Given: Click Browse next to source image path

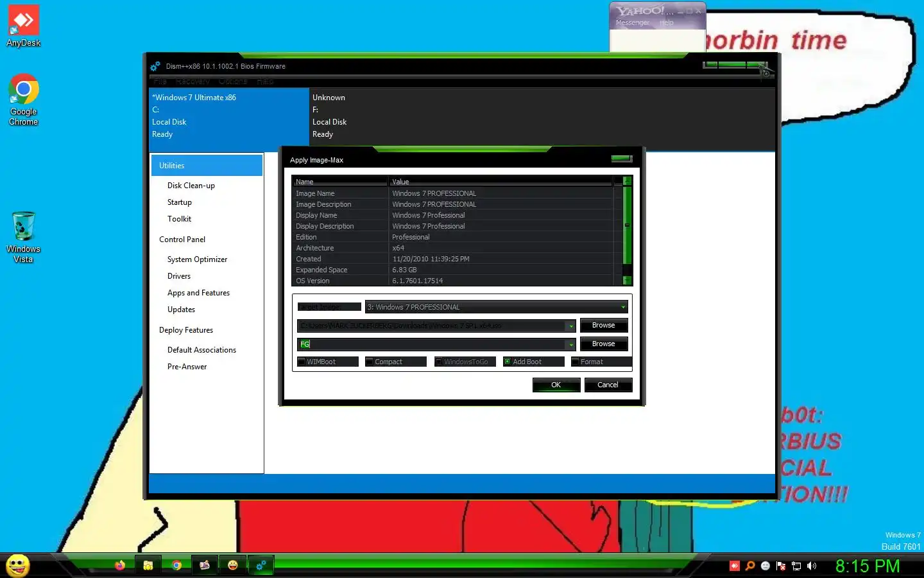Looking at the screenshot, I should click(604, 326).
